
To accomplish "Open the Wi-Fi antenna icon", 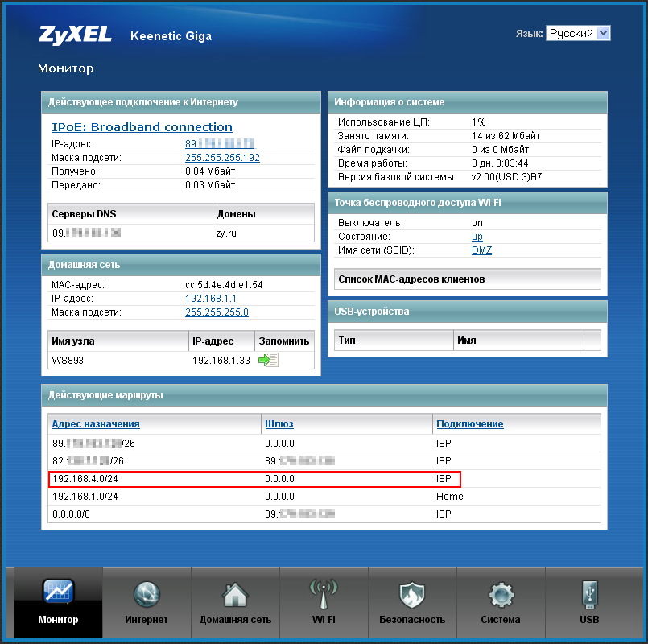I will click(x=324, y=594).
